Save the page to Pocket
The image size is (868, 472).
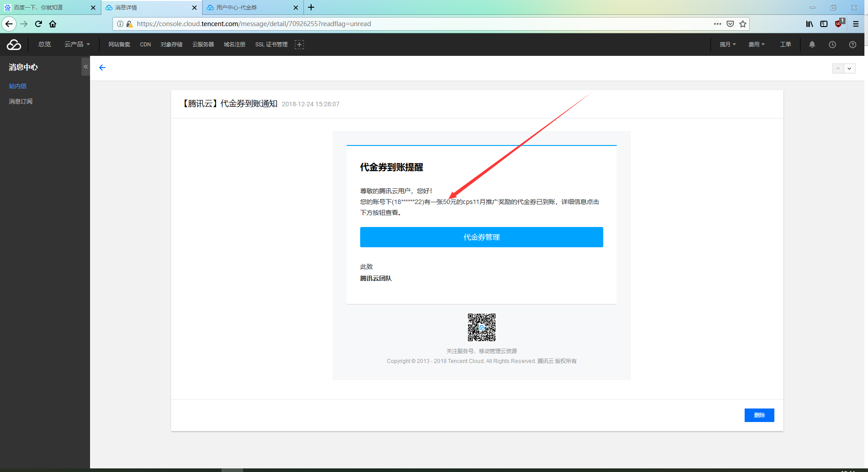pos(730,24)
